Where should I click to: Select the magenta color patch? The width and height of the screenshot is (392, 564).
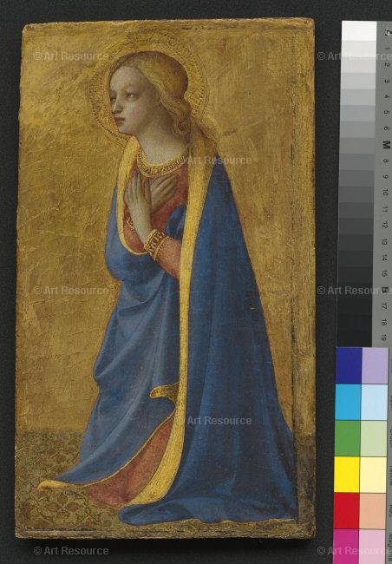point(346,547)
